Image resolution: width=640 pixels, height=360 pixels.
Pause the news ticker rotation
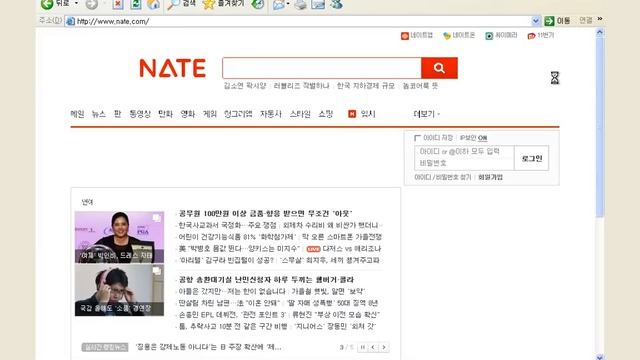coord(362,347)
